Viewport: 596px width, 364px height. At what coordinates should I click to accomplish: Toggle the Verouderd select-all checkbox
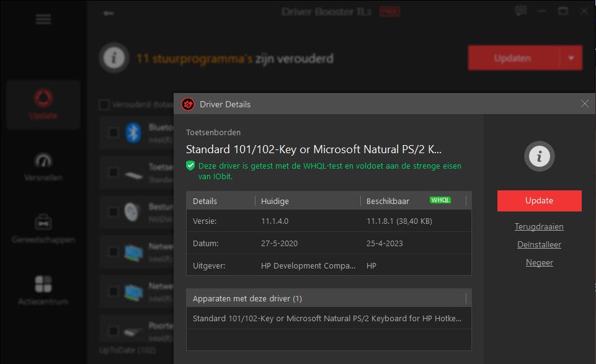(x=104, y=105)
